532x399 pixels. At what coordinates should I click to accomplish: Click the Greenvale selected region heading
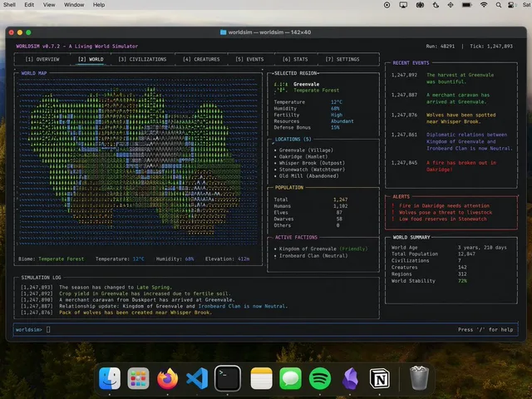click(x=306, y=84)
